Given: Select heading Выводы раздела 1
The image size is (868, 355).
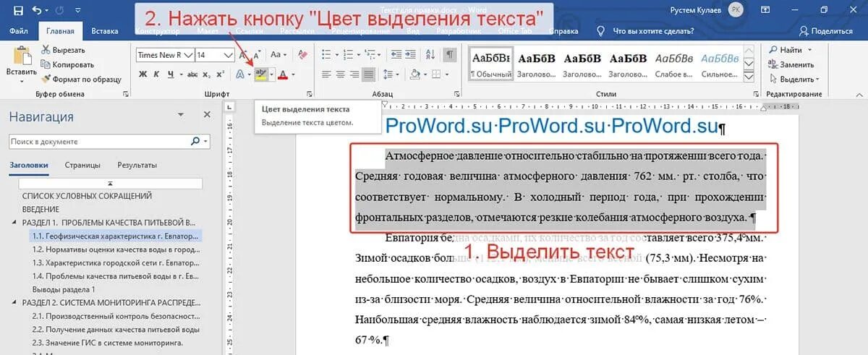Looking at the screenshot, I should [x=64, y=289].
